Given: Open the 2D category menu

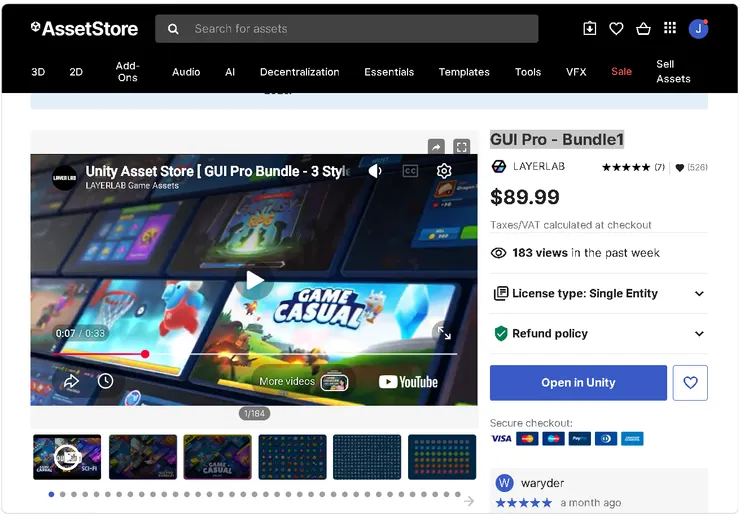Looking at the screenshot, I should (76, 72).
